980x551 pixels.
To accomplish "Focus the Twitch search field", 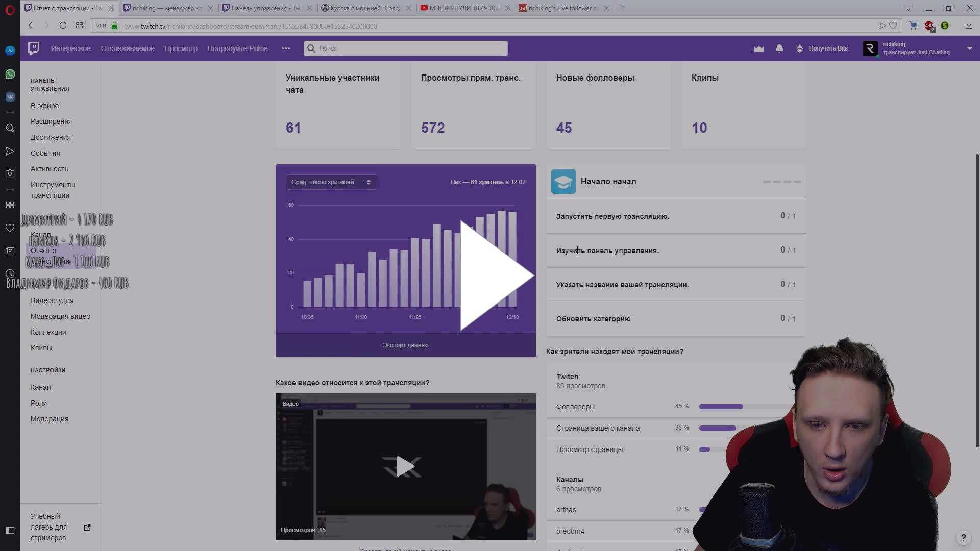I will [x=406, y=48].
